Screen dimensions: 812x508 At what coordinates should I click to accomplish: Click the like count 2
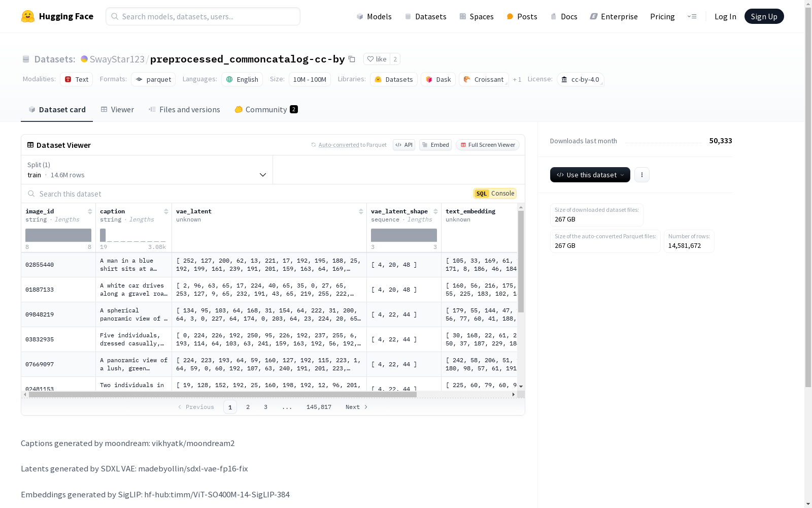coord(395,59)
